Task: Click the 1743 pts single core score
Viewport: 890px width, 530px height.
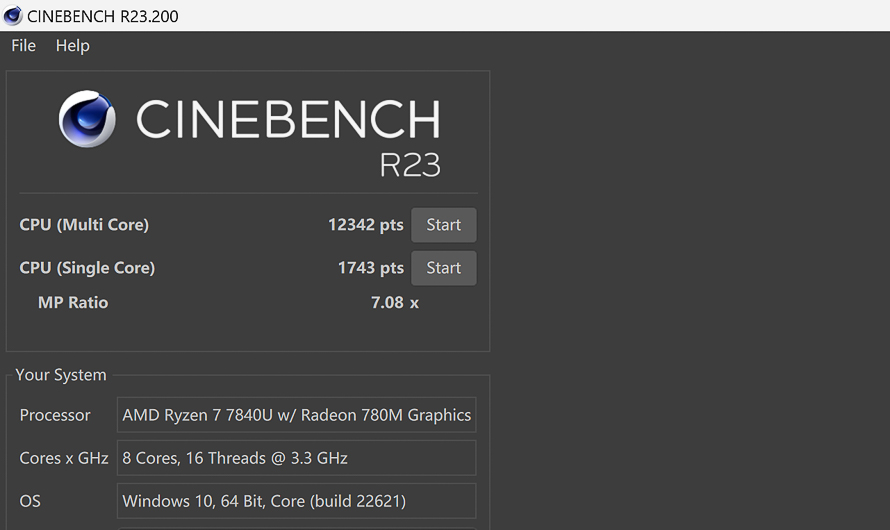Action: (x=371, y=268)
